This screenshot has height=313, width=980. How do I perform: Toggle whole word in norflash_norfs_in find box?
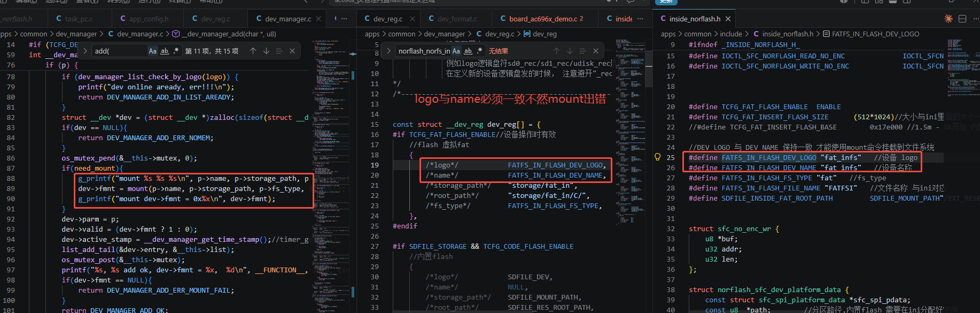[468, 51]
